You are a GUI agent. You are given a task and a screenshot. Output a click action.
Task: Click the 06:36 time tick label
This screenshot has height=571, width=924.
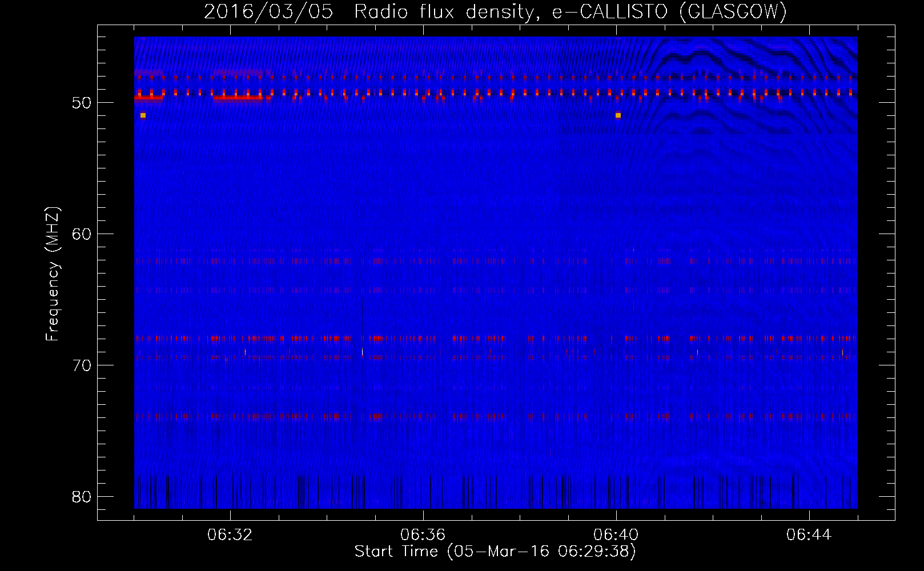click(423, 535)
